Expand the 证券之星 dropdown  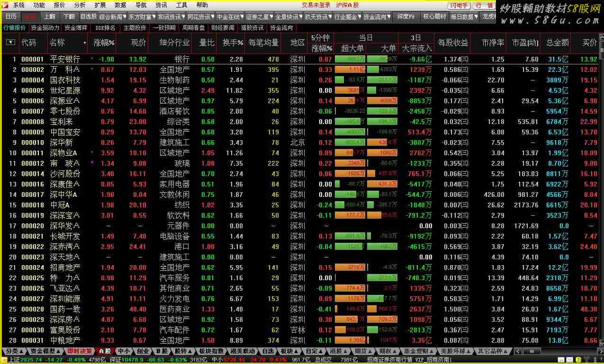260,17
